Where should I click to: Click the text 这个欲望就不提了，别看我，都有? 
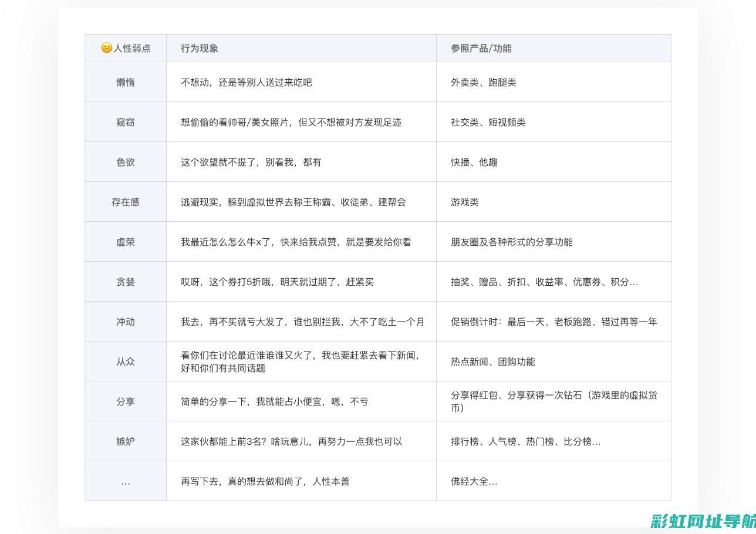[x=251, y=162]
